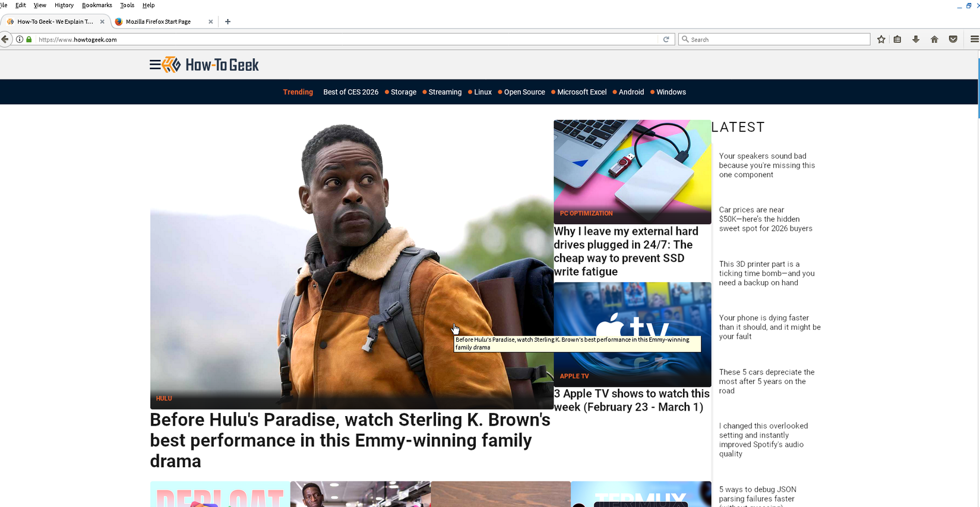Click the URL address bar
The image size is (980, 507).
(x=347, y=39)
